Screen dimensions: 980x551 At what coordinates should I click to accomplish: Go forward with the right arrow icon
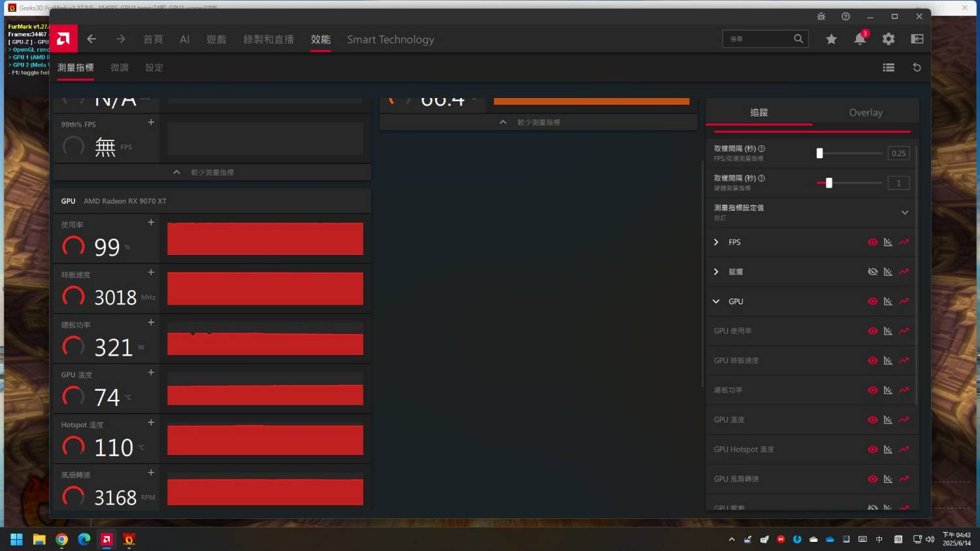[x=121, y=39]
